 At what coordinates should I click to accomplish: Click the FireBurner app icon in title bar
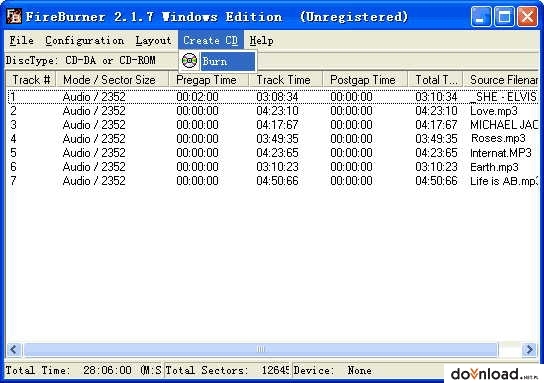[x=14, y=16]
